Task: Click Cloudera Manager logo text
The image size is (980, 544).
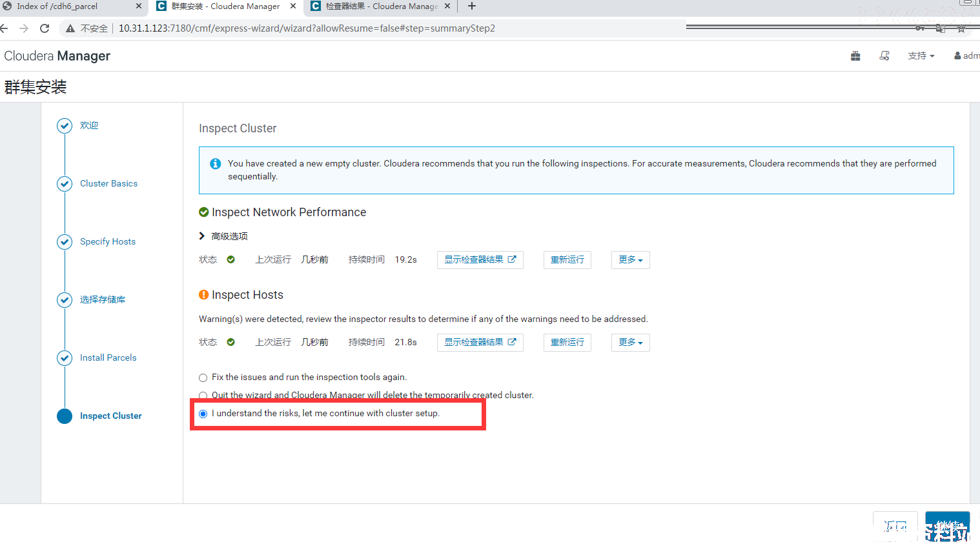Action: coord(57,56)
